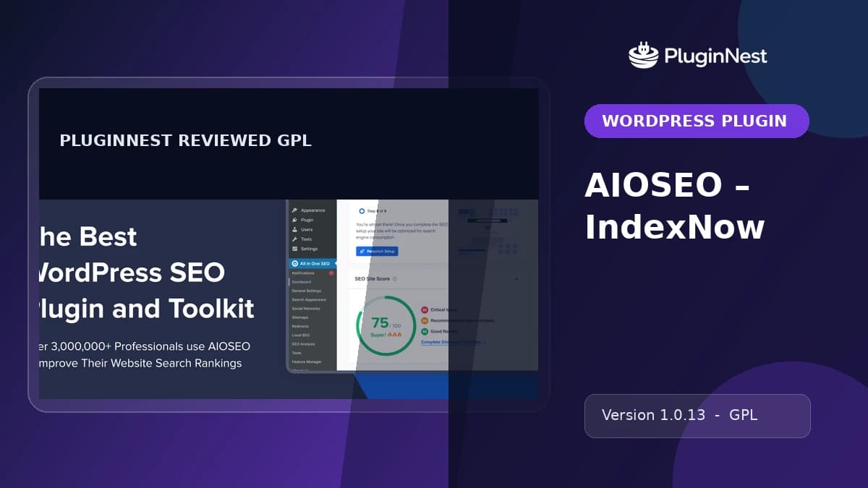This screenshot has width=868, height=488.
Task: Click the Version 1.0.13 - GPL box
Action: 697,416
